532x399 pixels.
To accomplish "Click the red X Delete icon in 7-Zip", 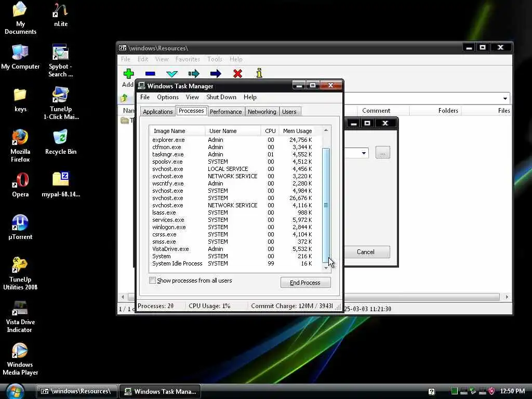I will pyautogui.click(x=237, y=73).
